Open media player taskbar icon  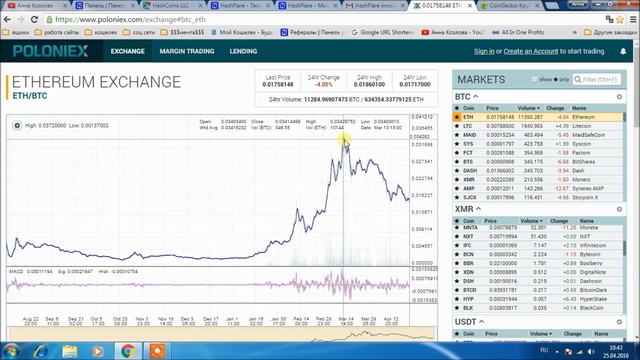(x=98, y=351)
